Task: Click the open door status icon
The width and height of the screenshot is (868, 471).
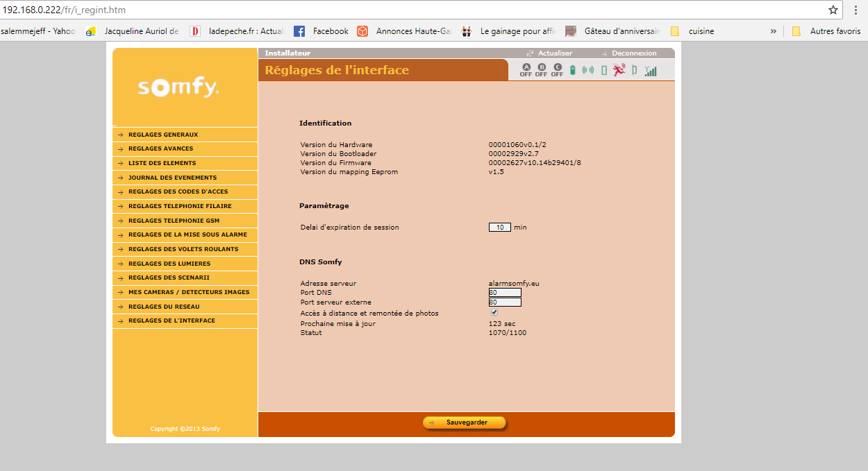Action: (x=634, y=70)
